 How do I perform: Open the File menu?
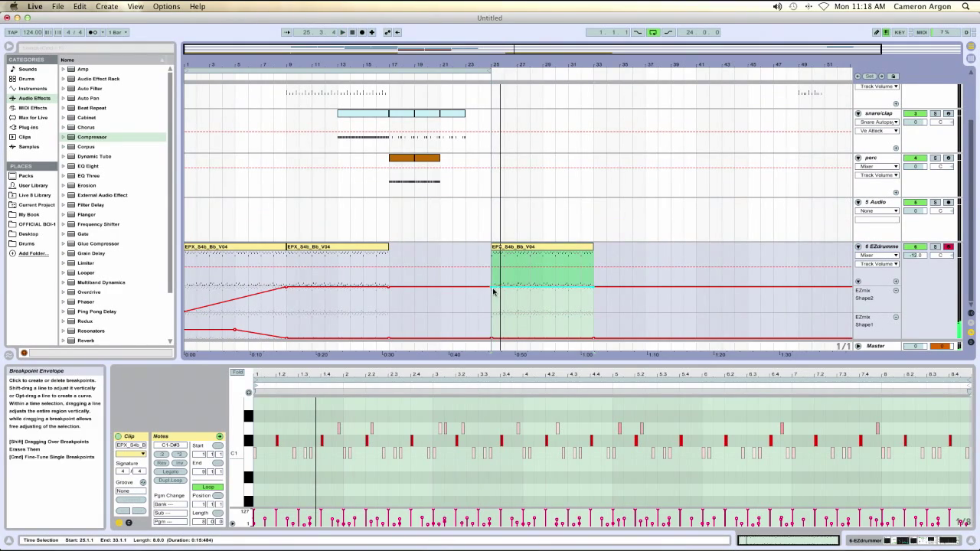click(x=58, y=6)
